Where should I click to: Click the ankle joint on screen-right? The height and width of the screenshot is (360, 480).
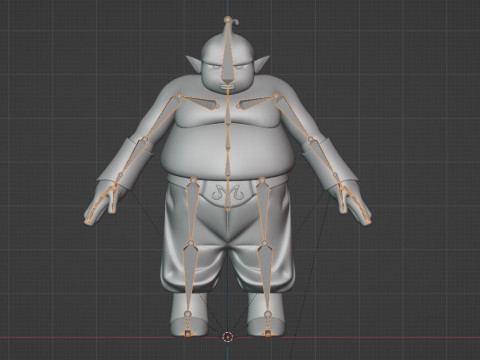[x=268, y=313]
